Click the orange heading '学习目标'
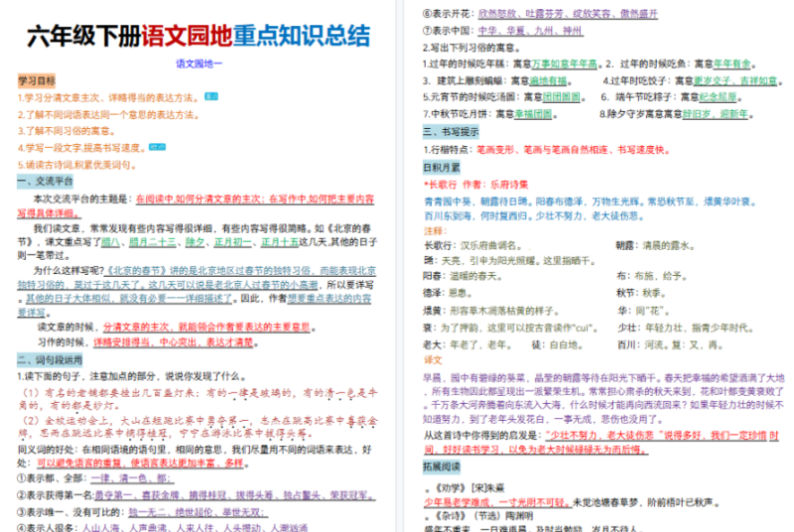 (37, 81)
